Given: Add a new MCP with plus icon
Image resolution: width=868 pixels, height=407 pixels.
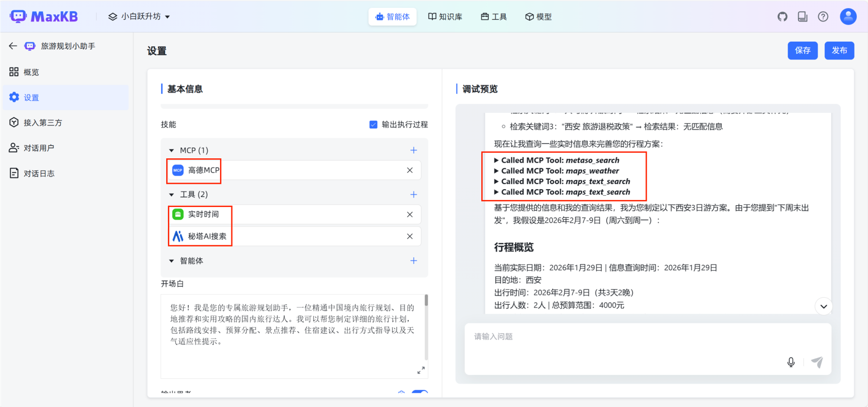Looking at the screenshot, I should tap(413, 150).
